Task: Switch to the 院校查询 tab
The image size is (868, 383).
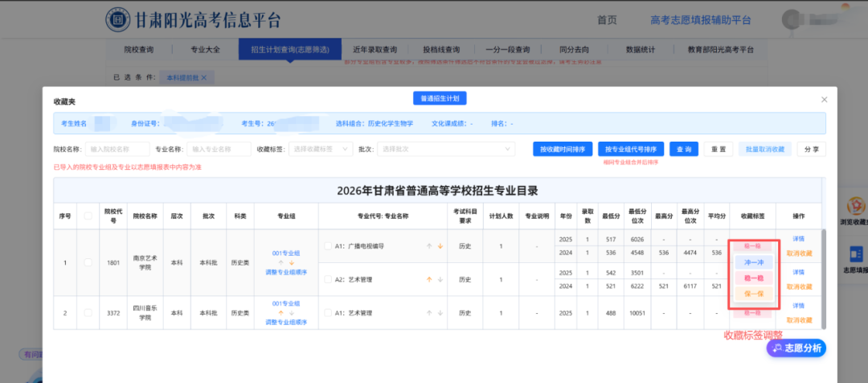Action: tap(139, 49)
